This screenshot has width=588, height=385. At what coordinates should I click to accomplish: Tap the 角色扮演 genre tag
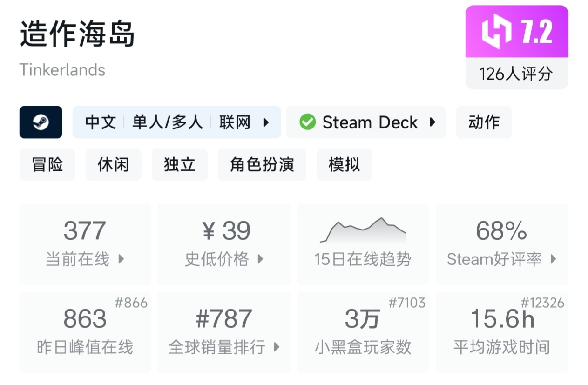(x=262, y=165)
